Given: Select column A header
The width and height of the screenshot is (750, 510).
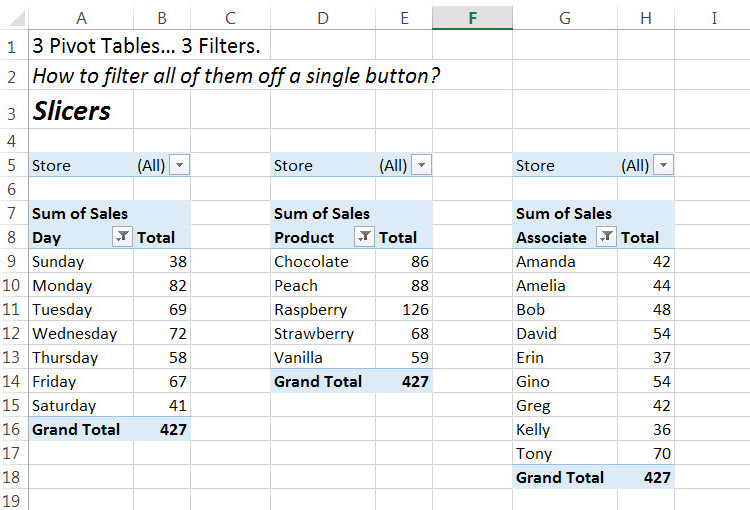Looking at the screenshot, I should pos(81,18).
